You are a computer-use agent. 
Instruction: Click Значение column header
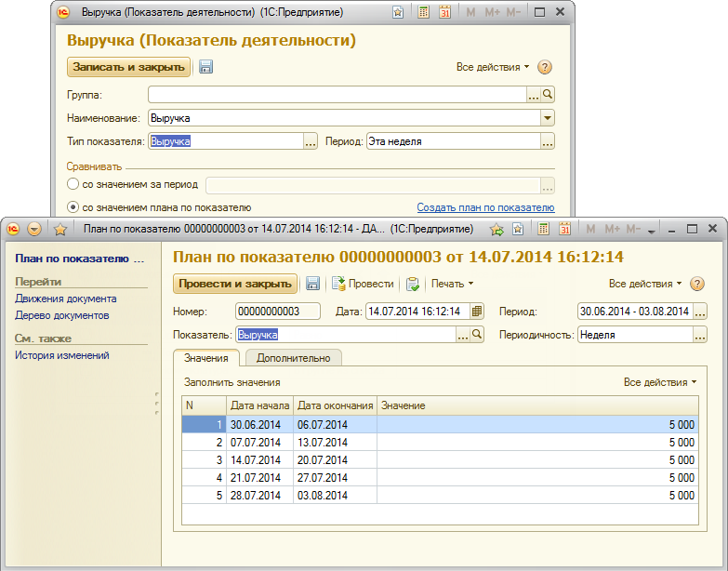click(537, 405)
